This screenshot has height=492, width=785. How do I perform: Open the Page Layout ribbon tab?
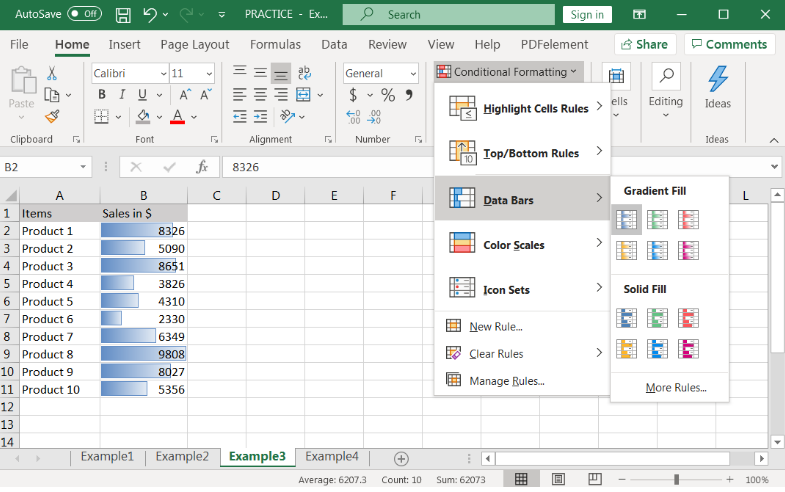[x=195, y=45]
